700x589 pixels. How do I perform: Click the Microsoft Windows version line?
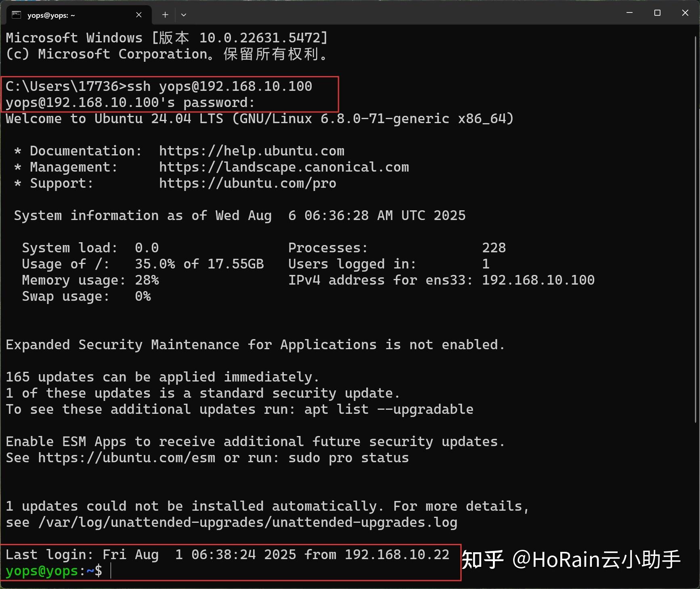167,38
